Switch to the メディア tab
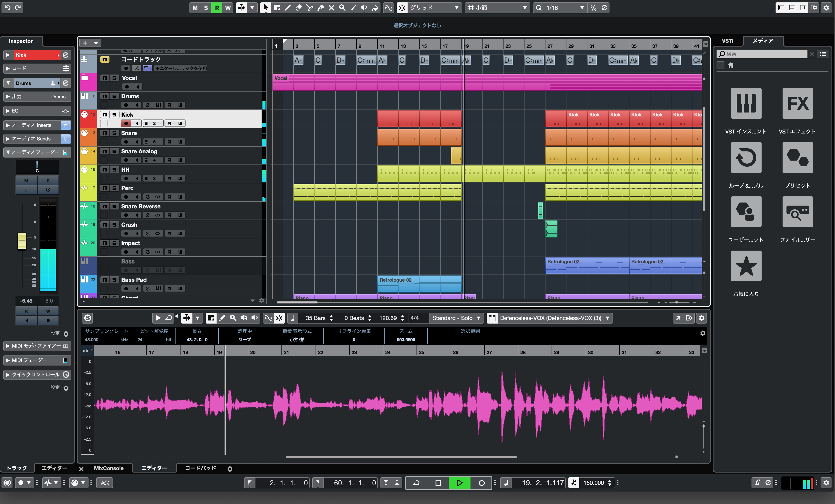This screenshot has width=835, height=504. click(763, 41)
